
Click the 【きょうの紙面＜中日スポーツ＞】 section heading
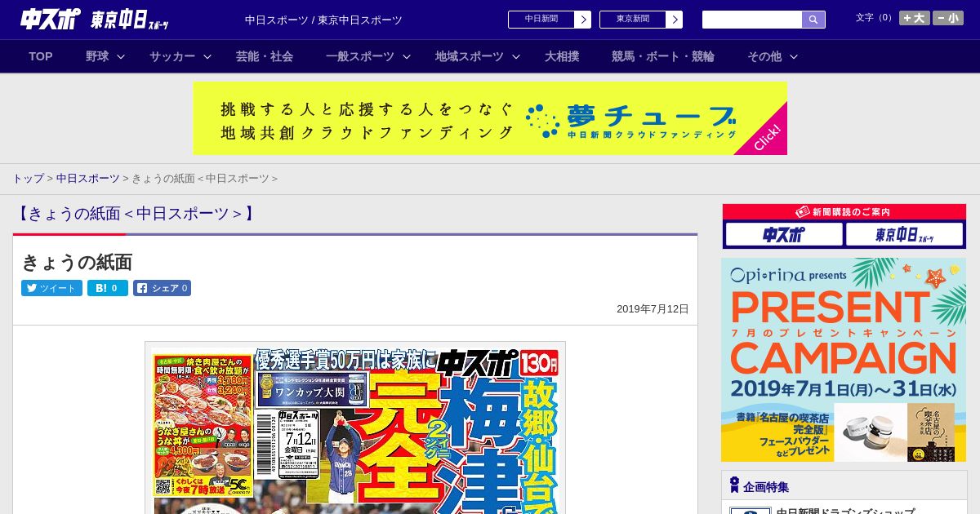click(136, 214)
